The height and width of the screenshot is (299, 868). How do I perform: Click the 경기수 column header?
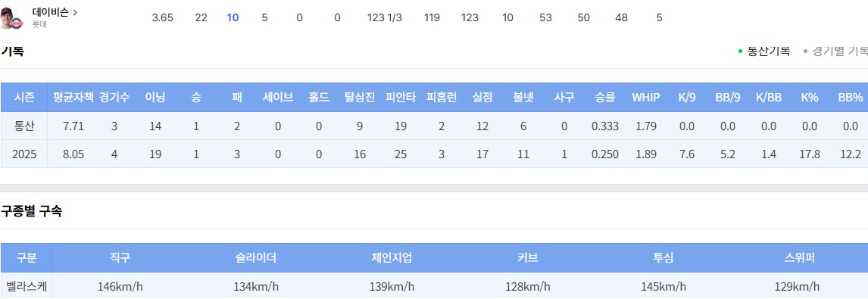[114, 98]
